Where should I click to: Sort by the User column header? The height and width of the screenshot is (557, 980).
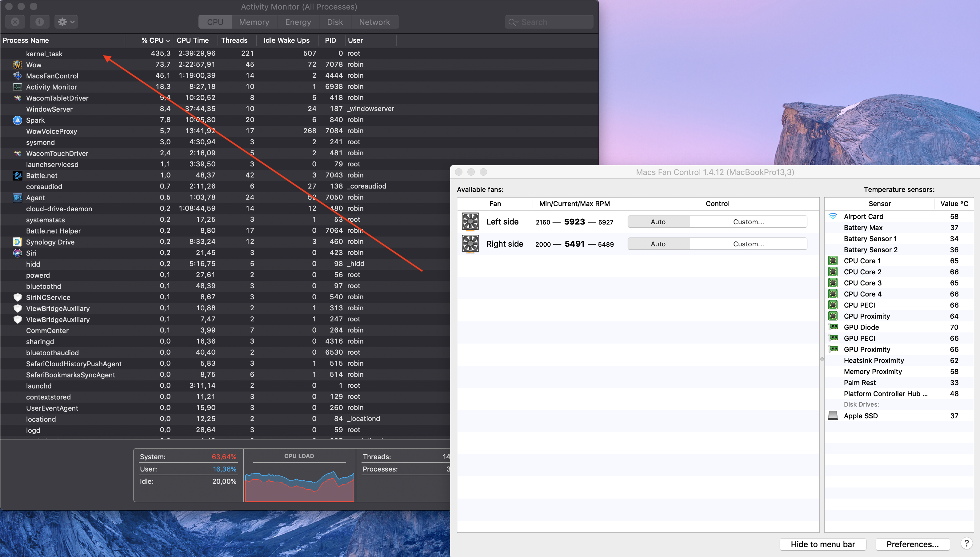click(370, 40)
